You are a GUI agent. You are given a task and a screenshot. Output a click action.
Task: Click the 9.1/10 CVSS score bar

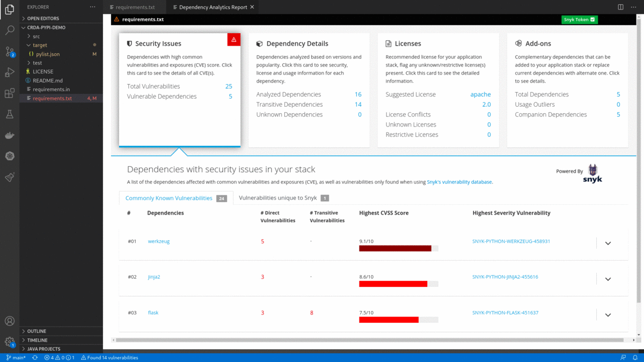[399, 248]
